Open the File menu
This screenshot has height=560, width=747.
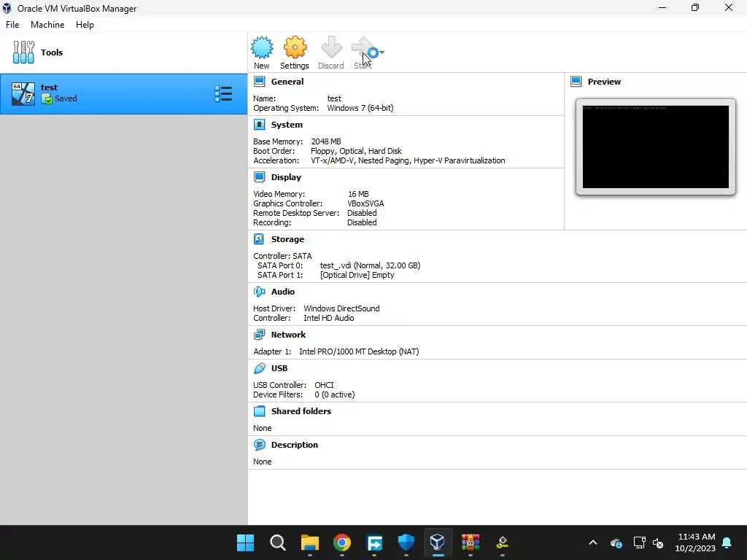[12, 25]
